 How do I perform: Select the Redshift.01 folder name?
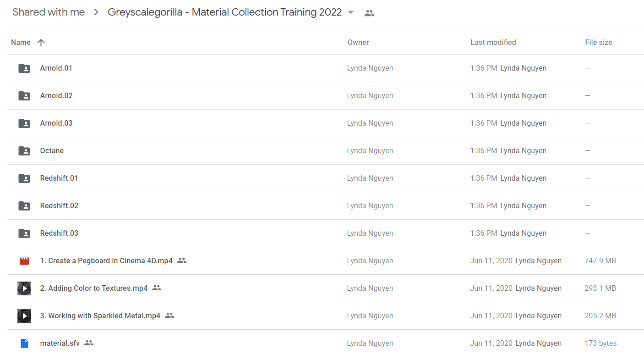click(59, 178)
